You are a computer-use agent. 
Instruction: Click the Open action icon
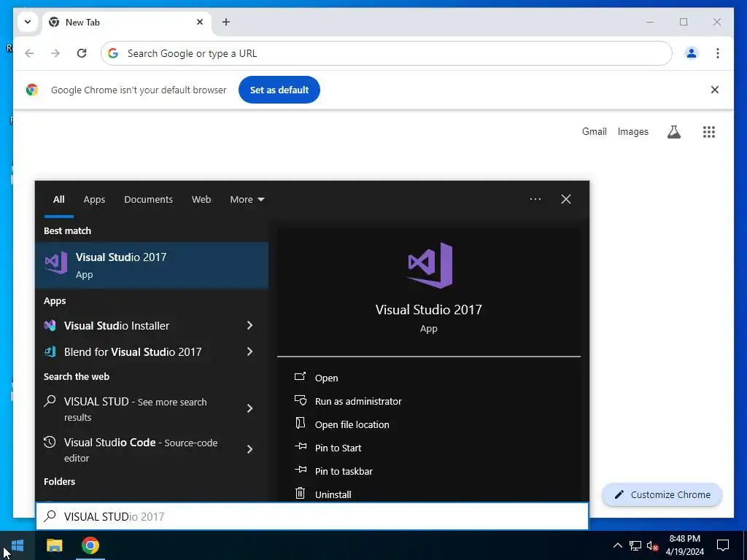click(300, 377)
